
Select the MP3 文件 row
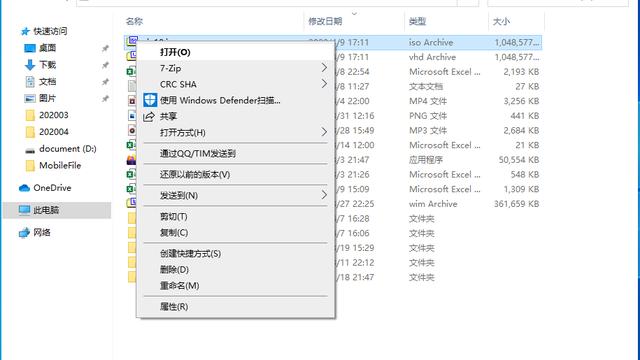coord(438,131)
